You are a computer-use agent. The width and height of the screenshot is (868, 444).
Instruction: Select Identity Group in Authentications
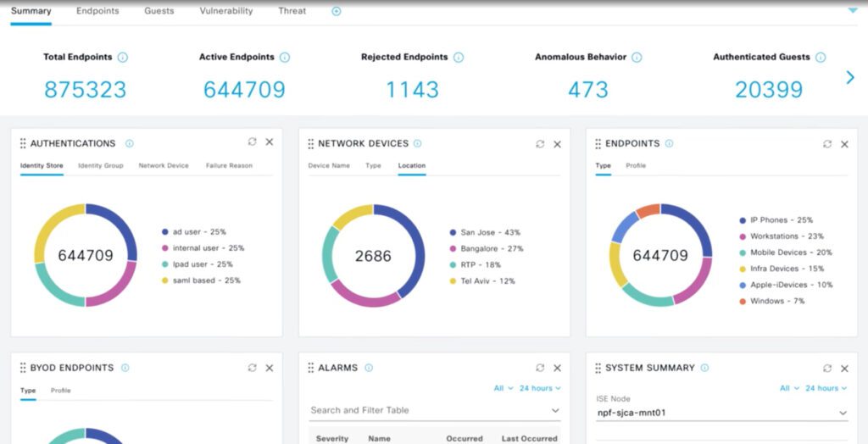[101, 165]
